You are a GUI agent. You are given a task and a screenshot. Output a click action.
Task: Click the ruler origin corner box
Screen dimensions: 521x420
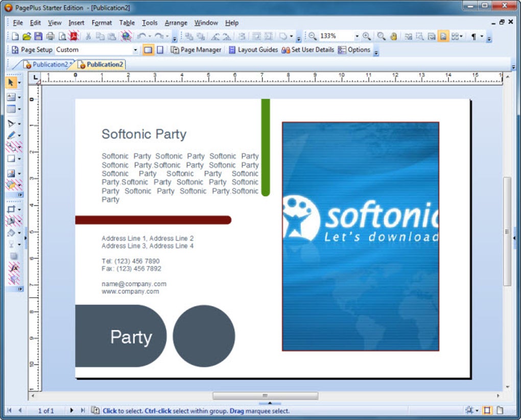(35, 78)
